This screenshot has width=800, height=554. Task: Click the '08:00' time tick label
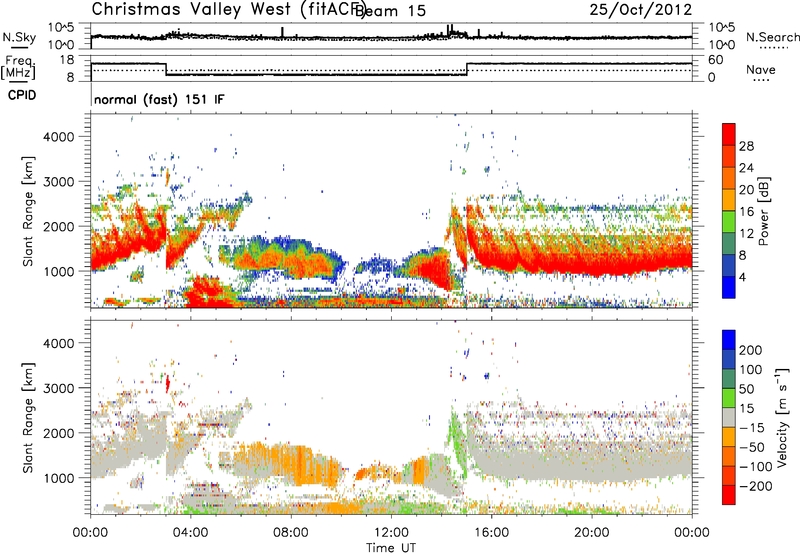click(x=291, y=533)
